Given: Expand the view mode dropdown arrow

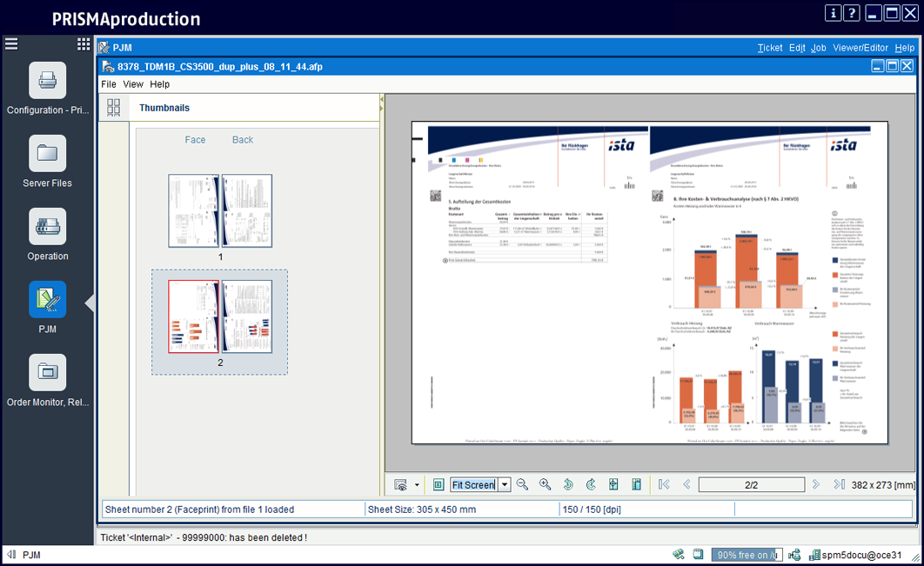Looking at the screenshot, I should pyautogui.click(x=417, y=484).
